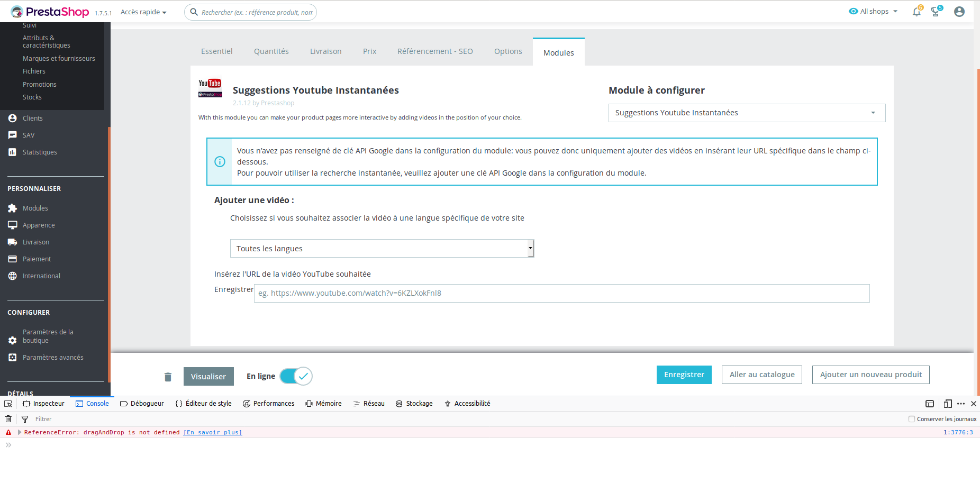Open the All shops selector

(x=873, y=11)
